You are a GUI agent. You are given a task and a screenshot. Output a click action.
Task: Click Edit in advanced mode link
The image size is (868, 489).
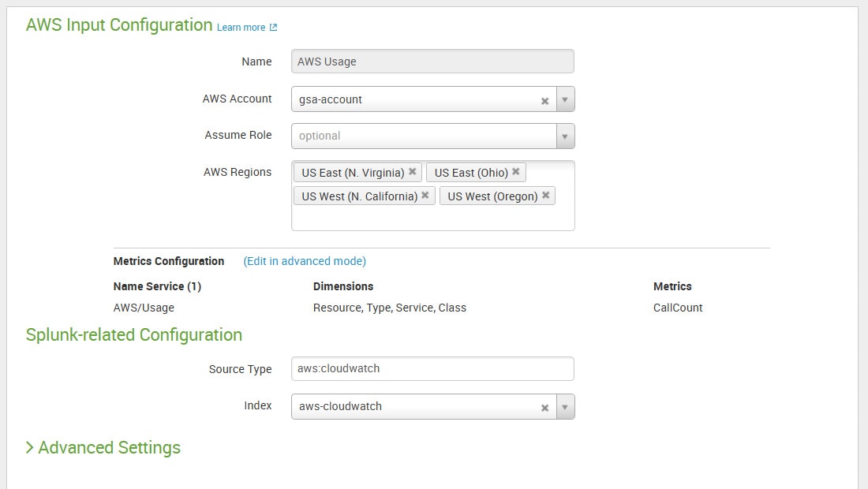click(x=305, y=261)
